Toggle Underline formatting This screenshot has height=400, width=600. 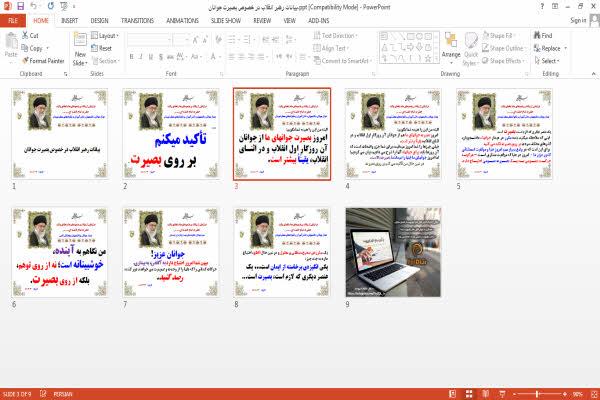click(x=151, y=57)
